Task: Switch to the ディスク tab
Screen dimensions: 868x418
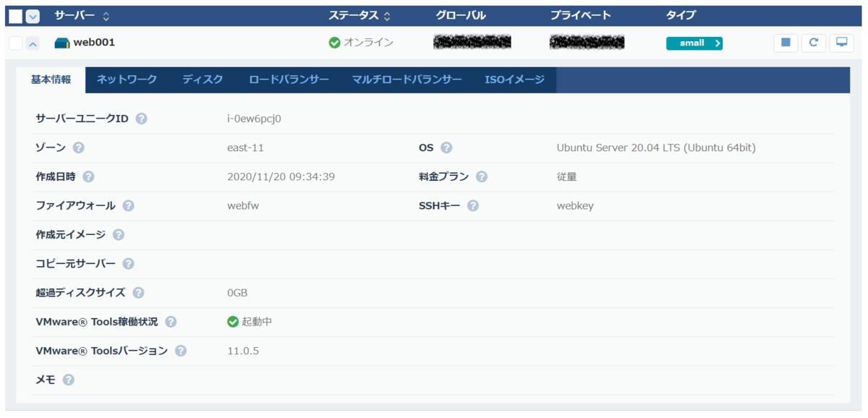Action: coord(202,80)
